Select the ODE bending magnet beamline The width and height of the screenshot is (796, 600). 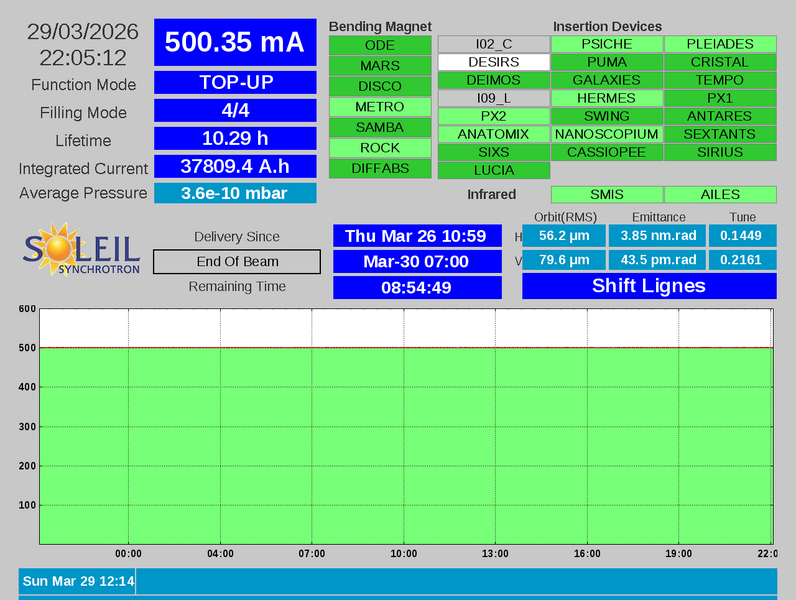click(x=380, y=45)
